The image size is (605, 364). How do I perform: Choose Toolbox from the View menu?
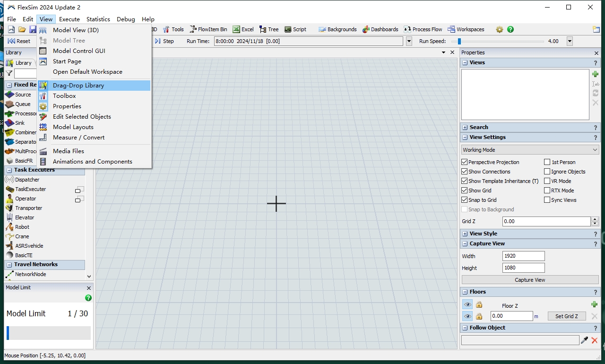[x=94, y=95]
